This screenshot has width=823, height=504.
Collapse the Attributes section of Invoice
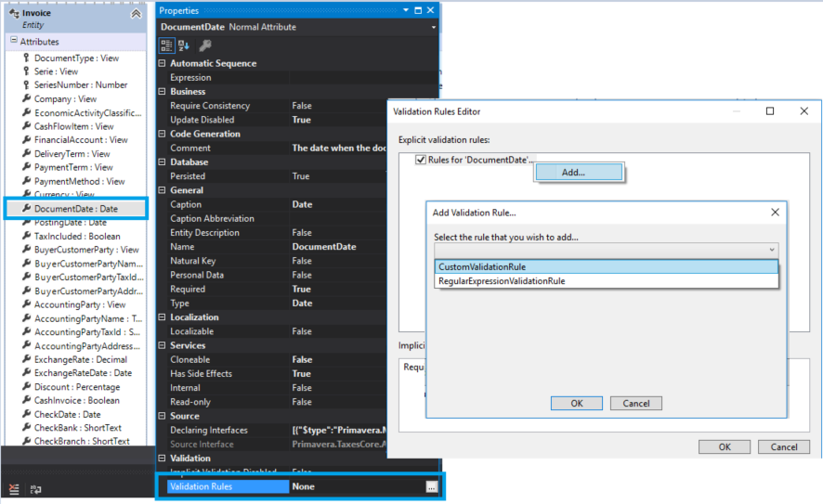tap(14, 41)
